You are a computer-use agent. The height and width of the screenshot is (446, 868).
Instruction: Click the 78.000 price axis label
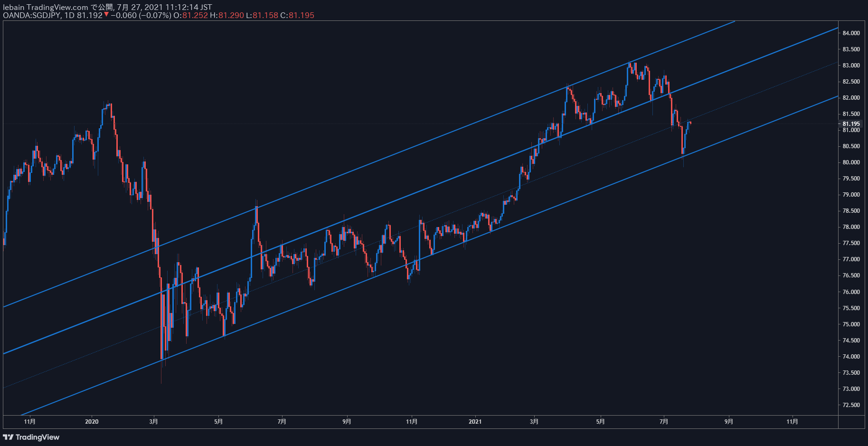[x=851, y=227]
